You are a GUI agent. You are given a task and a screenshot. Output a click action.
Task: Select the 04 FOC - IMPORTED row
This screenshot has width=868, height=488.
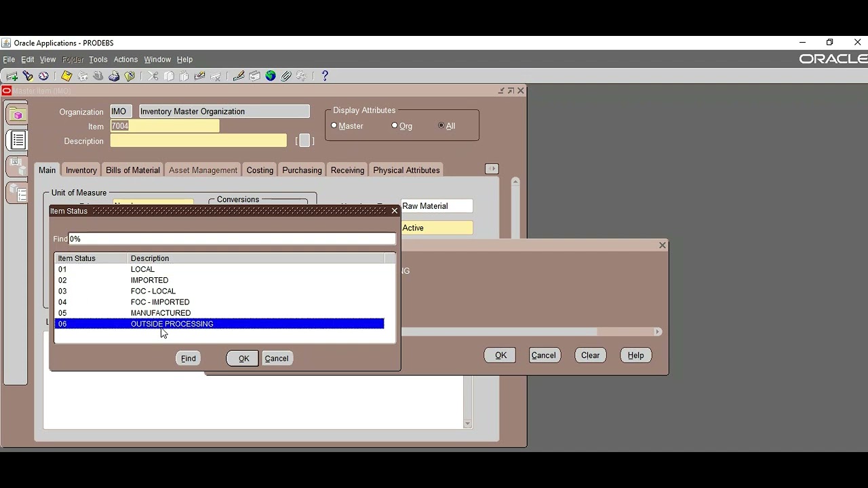pos(219,302)
